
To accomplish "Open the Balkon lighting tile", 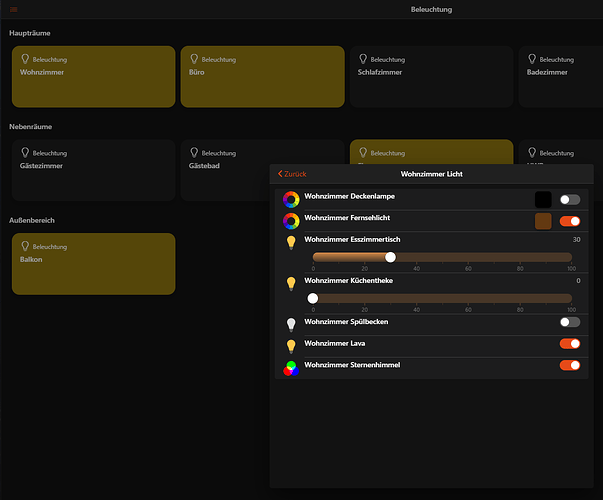I will coord(93,264).
